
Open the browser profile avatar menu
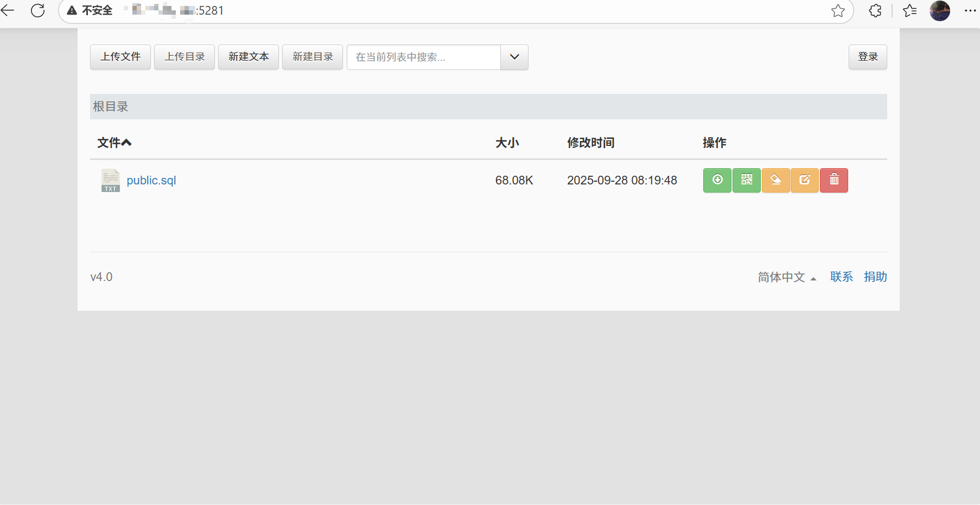(x=940, y=11)
